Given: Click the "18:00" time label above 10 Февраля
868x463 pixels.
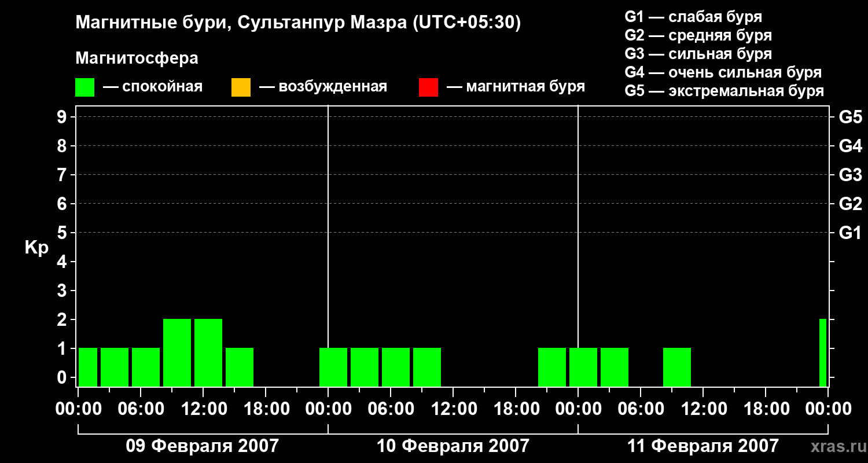Looking at the screenshot, I should (516, 409).
